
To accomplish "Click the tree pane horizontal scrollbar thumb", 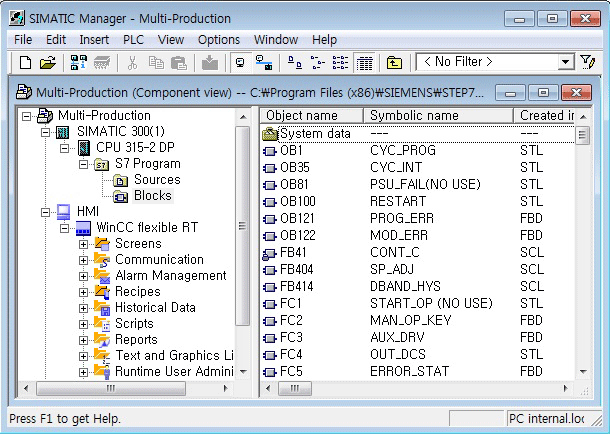I will pos(111,388).
